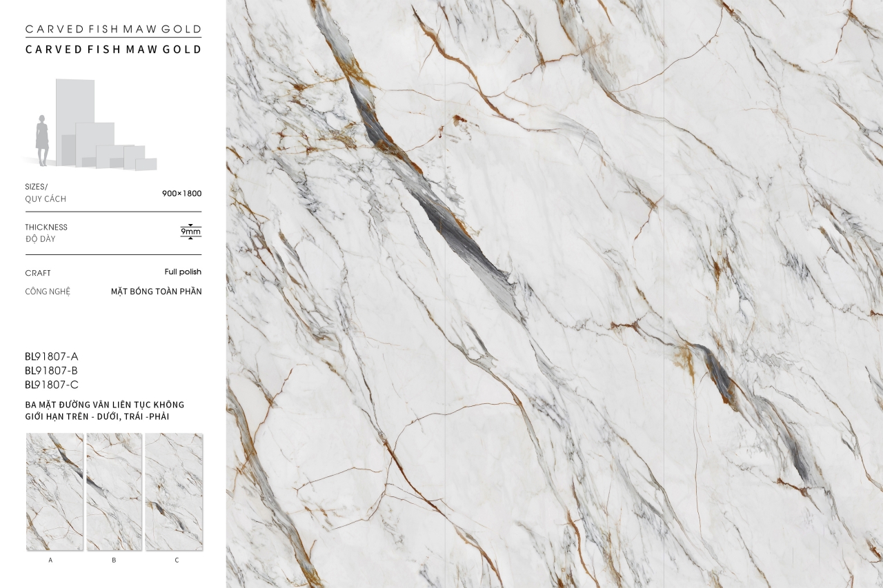
Task: Click the Full polish craft value
Action: pyautogui.click(x=183, y=272)
